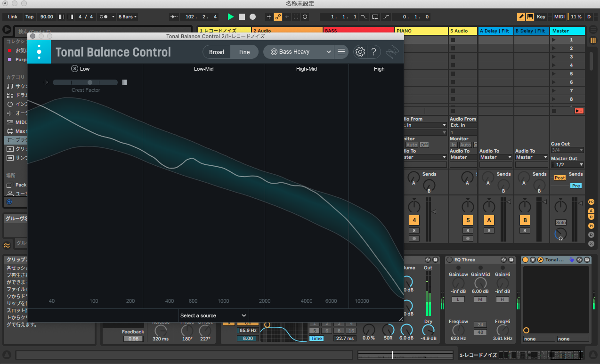Toggle the arrangement Loop switch
Viewport: 600px width, 364px height.
[375, 16]
